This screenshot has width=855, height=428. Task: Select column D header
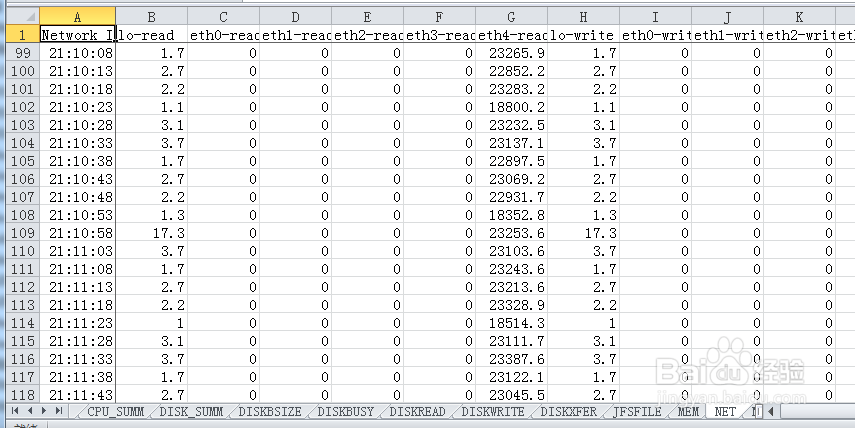pyautogui.click(x=296, y=16)
